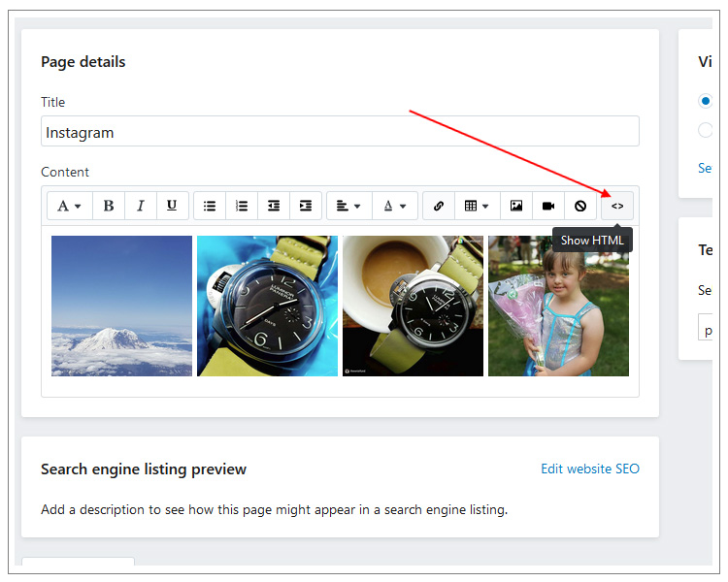The width and height of the screenshot is (728, 582).
Task: Open the Edit website SEO link
Action: [590, 469]
